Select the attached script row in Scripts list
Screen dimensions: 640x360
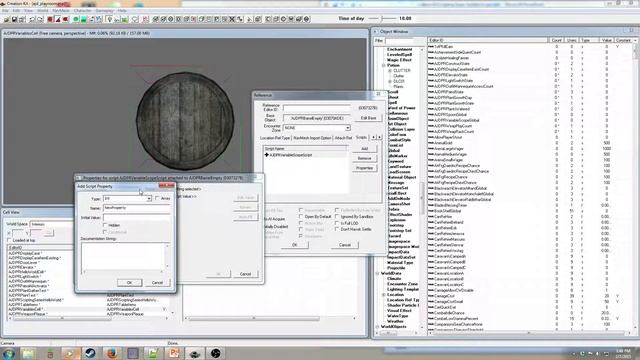305,155
